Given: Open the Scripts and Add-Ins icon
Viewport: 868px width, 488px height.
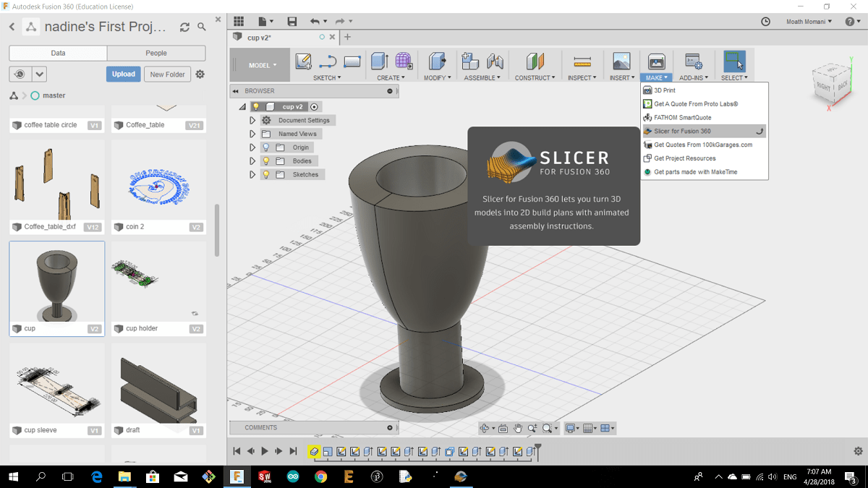Looking at the screenshot, I should [693, 61].
